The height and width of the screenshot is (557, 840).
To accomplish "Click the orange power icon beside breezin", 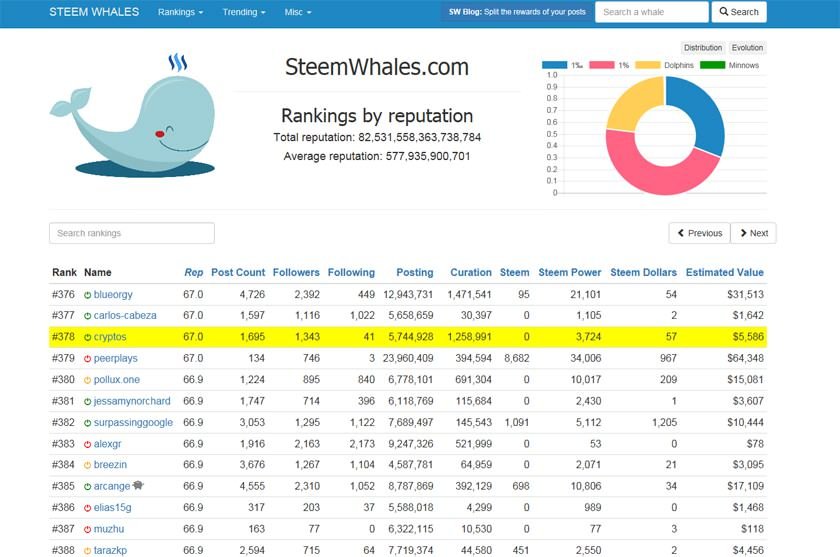I will [87, 465].
